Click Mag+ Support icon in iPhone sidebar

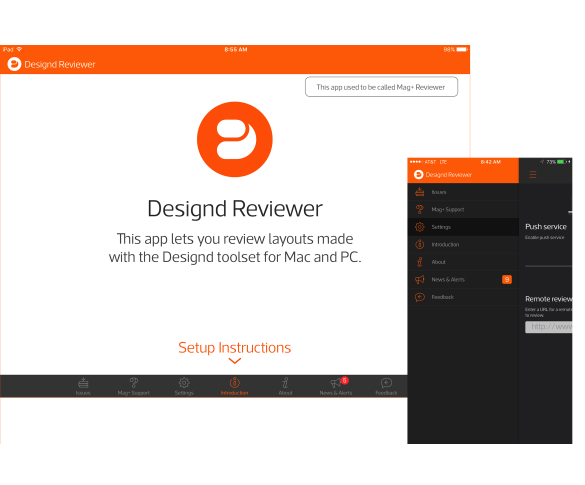[x=420, y=209]
